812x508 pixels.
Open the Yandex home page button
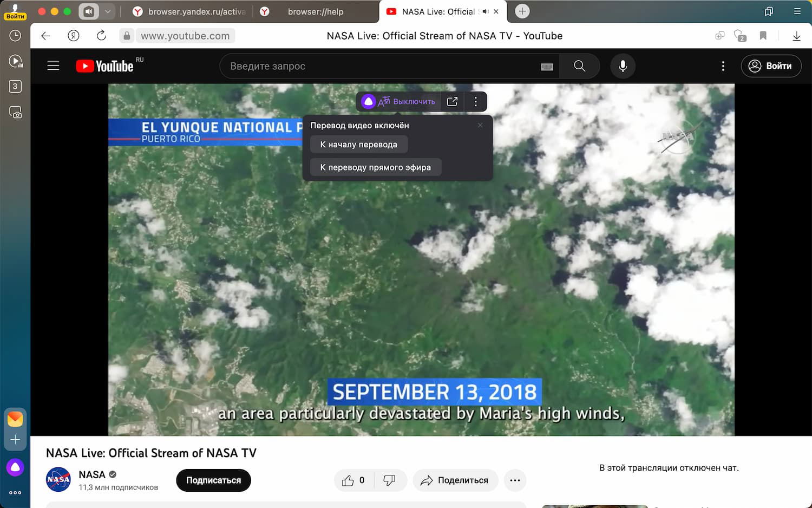[74, 36]
